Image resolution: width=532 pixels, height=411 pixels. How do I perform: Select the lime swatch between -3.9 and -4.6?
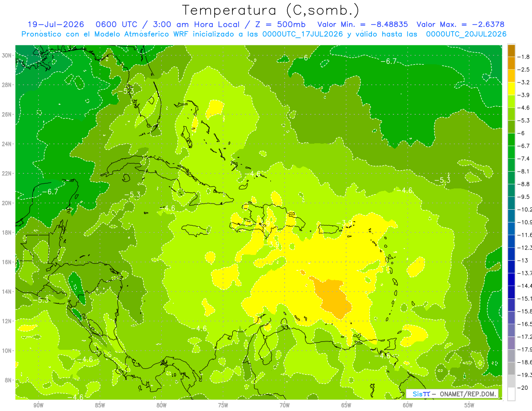pyautogui.click(x=511, y=101)
